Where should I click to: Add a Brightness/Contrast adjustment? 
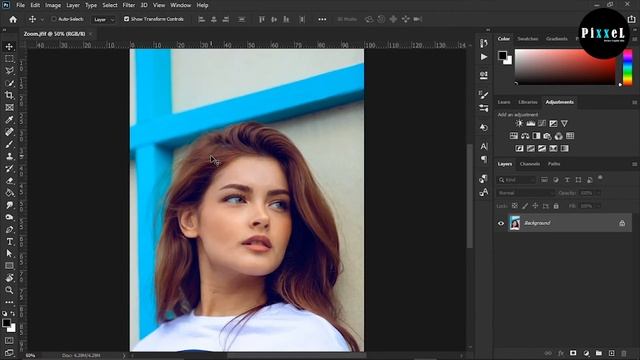(x=519, y=123)
